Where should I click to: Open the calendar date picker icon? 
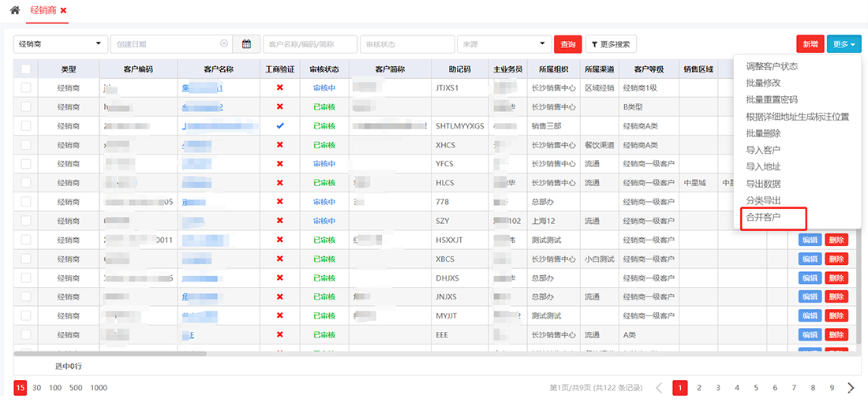[246, 44]
